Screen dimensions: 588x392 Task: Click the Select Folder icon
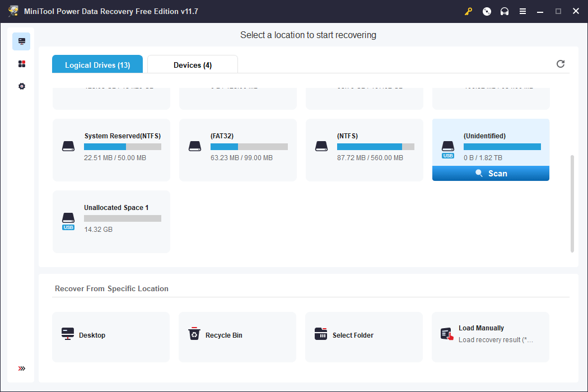click(321, 334)
